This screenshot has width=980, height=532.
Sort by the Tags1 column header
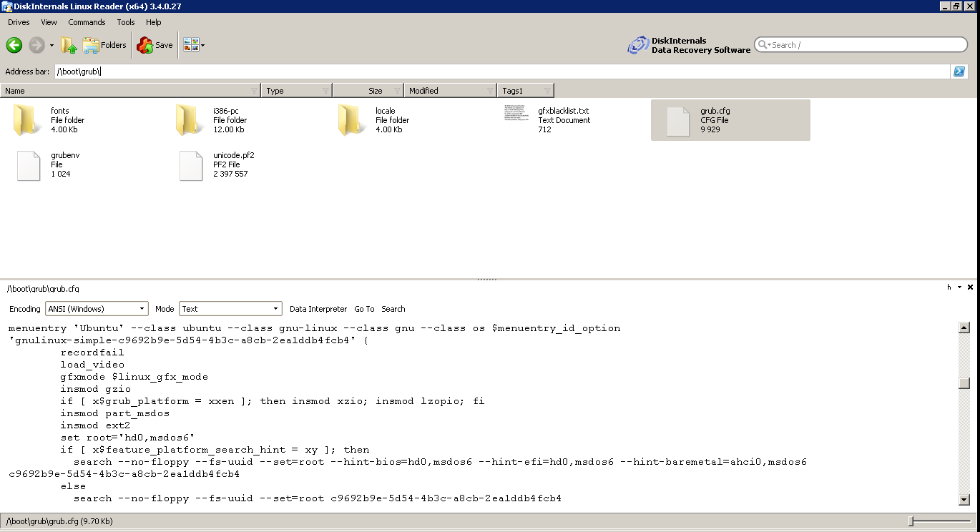pos(526,91)
